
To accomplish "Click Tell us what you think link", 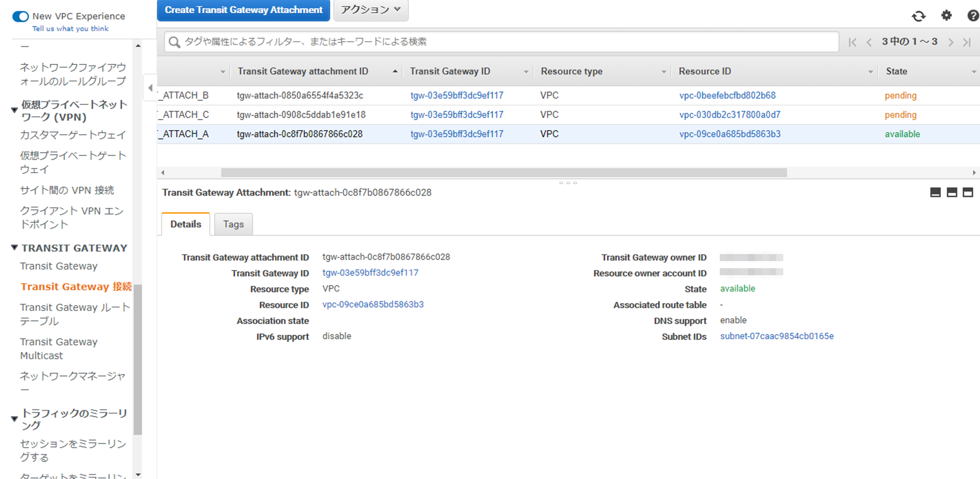I will tap(70, 29).
